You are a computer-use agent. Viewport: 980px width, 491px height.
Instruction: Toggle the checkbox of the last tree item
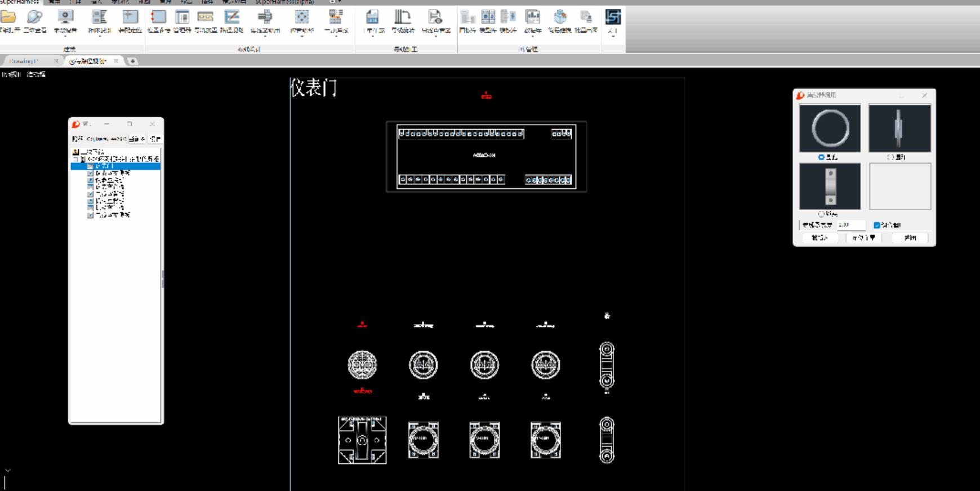(x=90, y=215)
